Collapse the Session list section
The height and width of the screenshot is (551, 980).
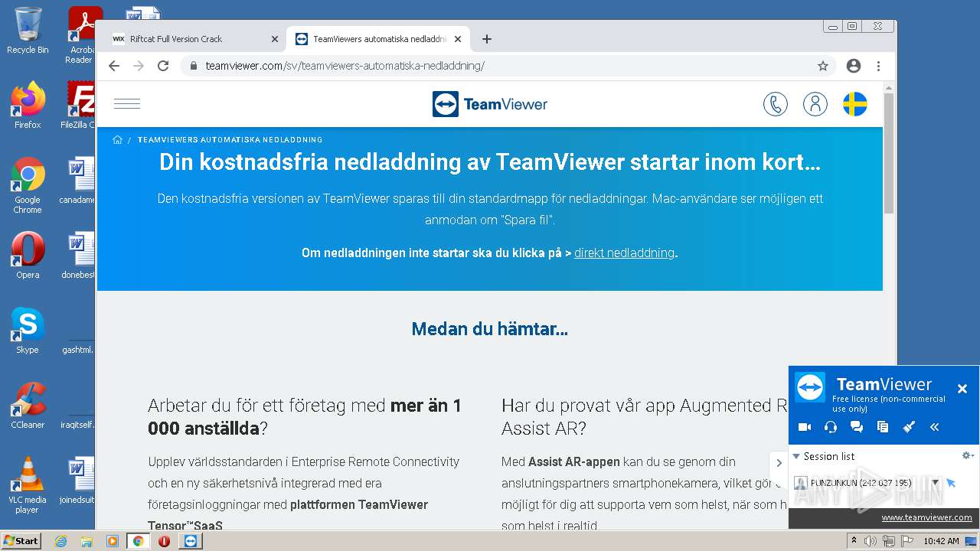[x=796, y=456]
